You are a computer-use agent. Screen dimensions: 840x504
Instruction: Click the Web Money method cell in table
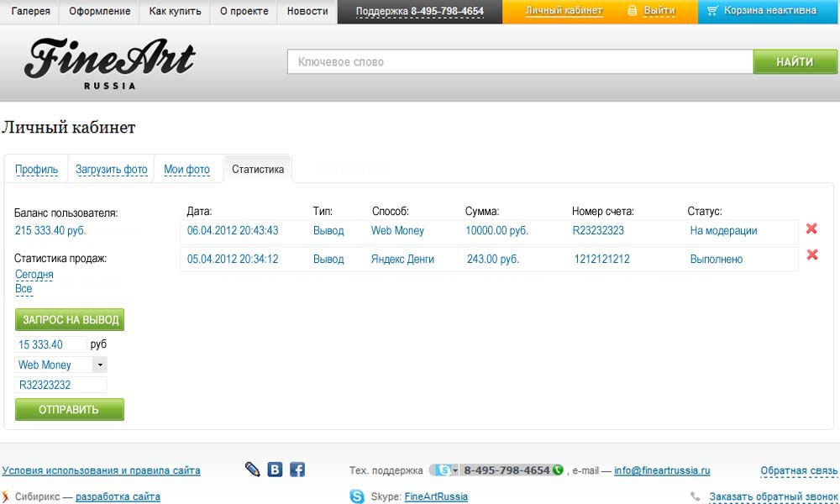pos(397,231)
